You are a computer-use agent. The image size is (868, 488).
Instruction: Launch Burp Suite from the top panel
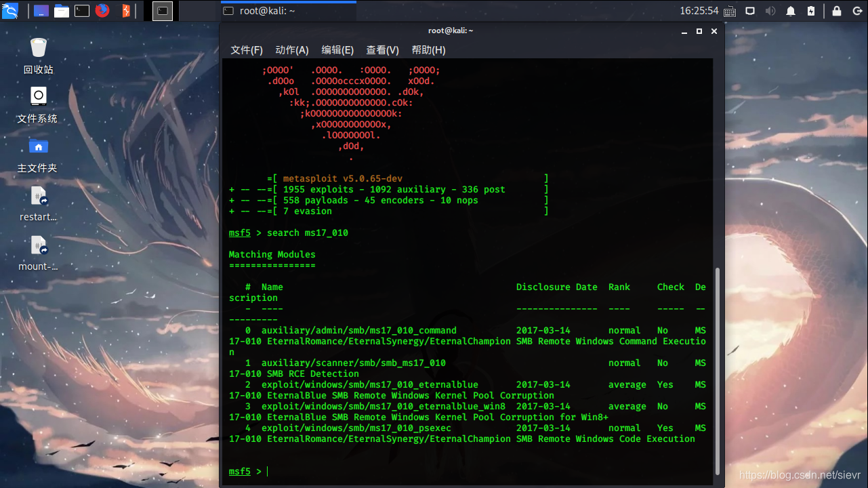125,11
